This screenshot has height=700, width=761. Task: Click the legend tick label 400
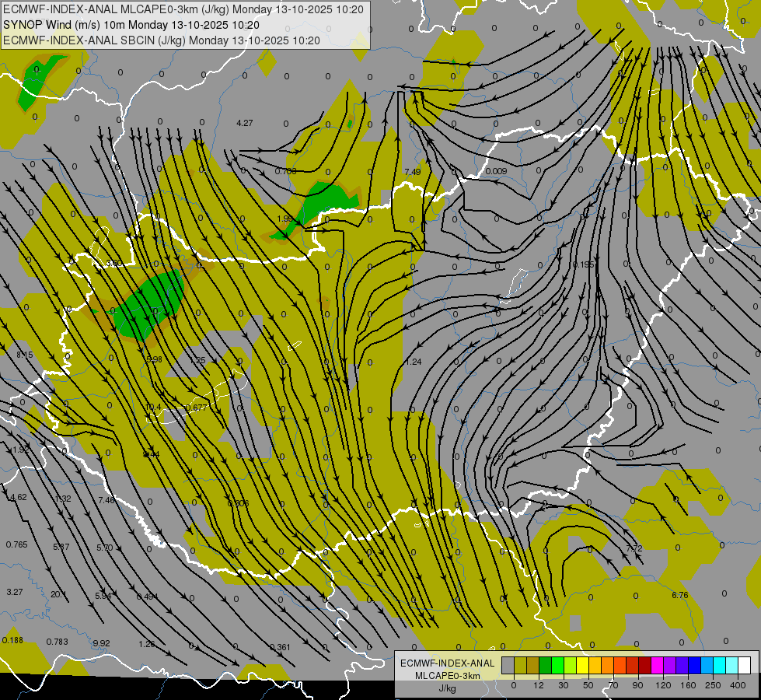(x=738, y=685)
